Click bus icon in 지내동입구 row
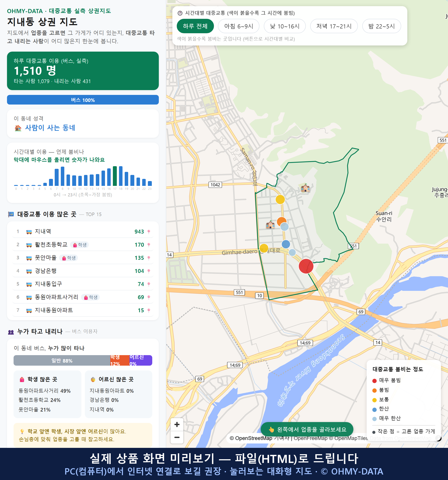 29,284
